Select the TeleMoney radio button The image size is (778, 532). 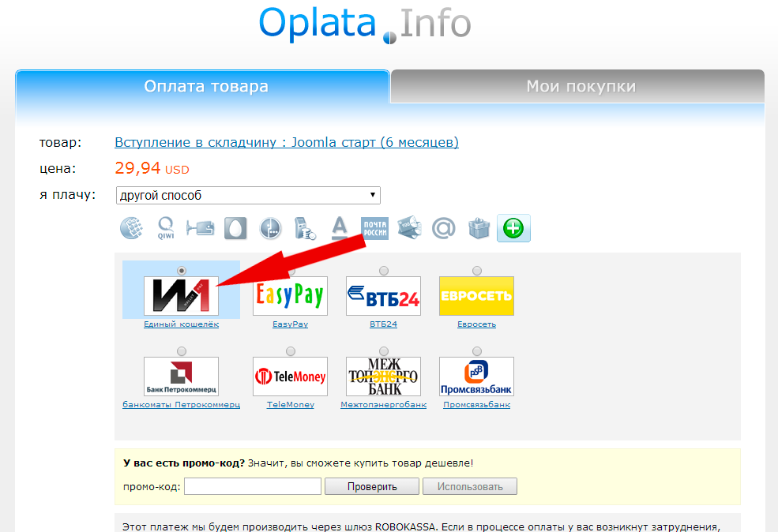(x=291, y=351)
